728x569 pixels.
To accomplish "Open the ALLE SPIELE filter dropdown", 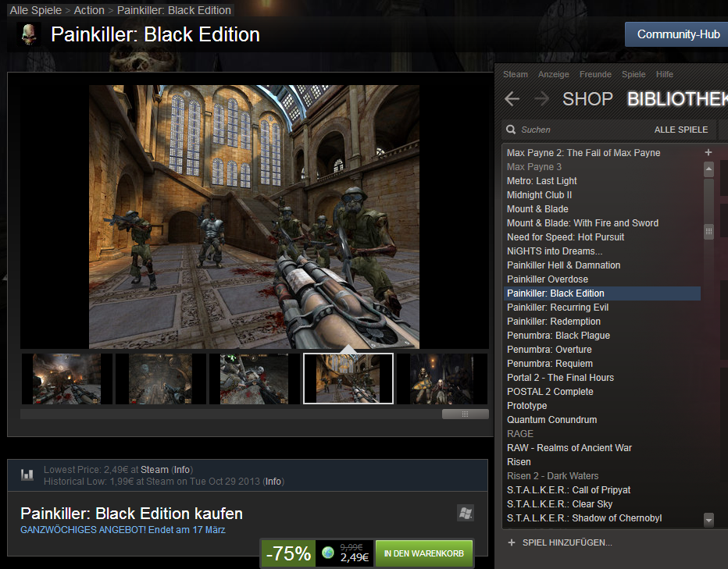I will click(681, 130).
